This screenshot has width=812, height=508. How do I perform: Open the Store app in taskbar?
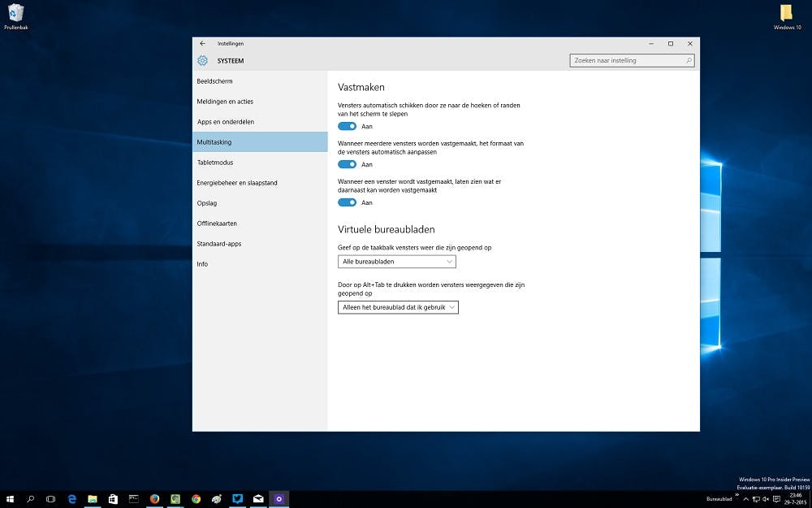[x=113, y=499]
